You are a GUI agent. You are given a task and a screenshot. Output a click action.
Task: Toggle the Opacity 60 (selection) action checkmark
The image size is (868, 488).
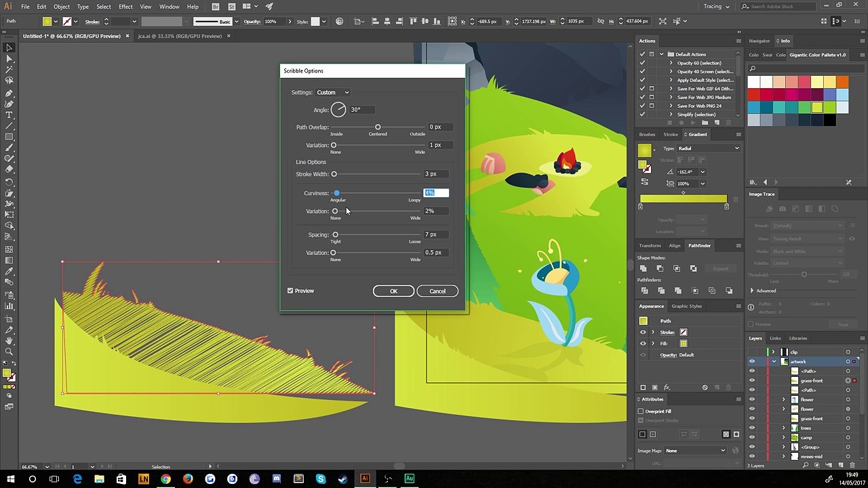(x=642, y=63)
